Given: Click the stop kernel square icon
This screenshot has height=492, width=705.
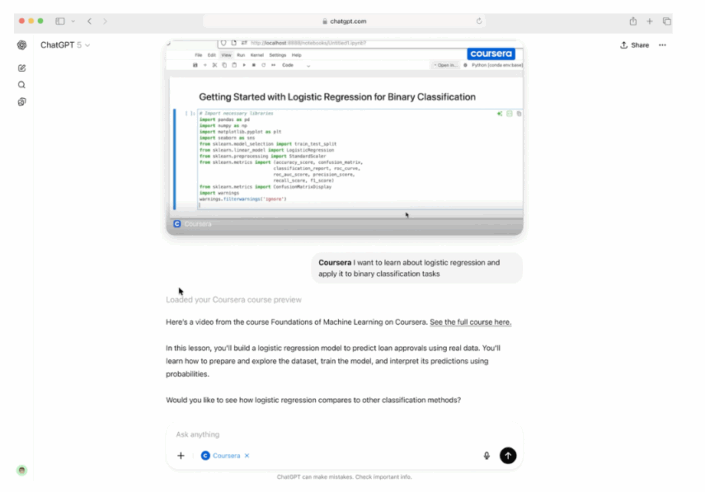Looking at the screenshot, I should [x=254, y=65].
